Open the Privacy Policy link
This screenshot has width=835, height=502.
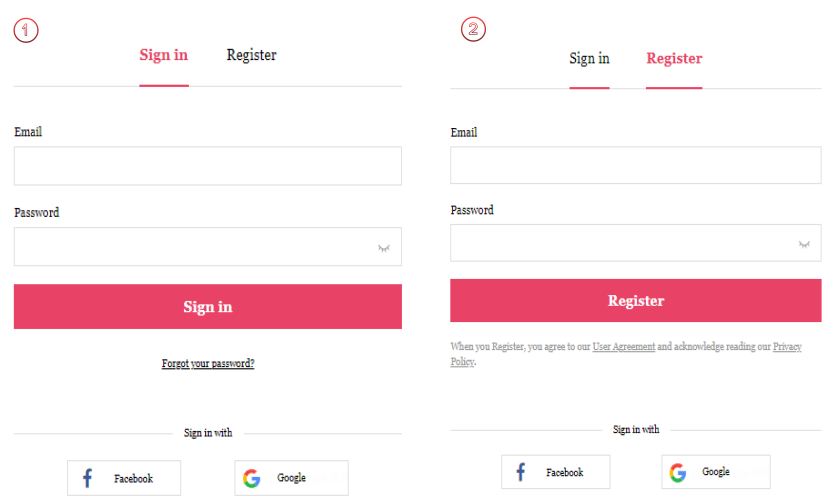787,347
